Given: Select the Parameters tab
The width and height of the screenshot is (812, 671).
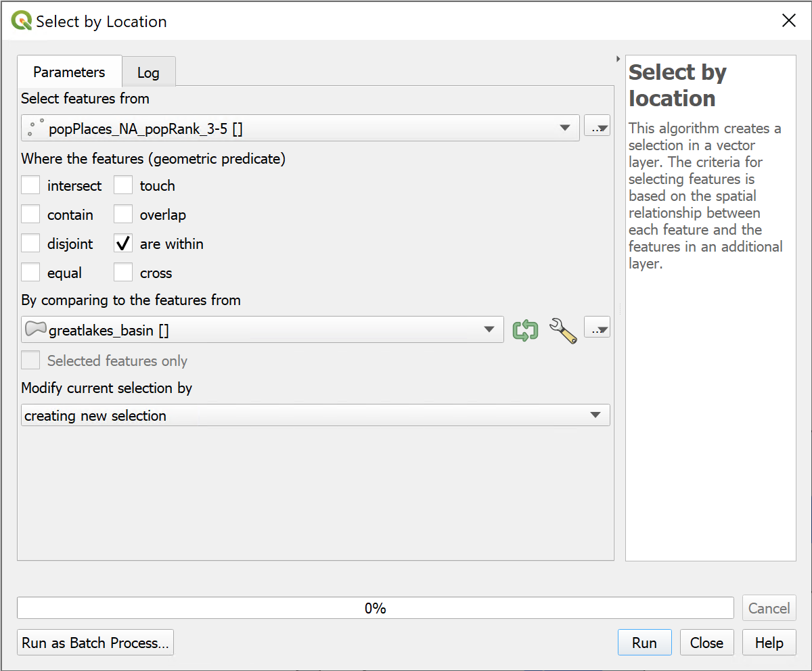Looking at the screenshot, I should pyautogui.click(x=69, y=72).
